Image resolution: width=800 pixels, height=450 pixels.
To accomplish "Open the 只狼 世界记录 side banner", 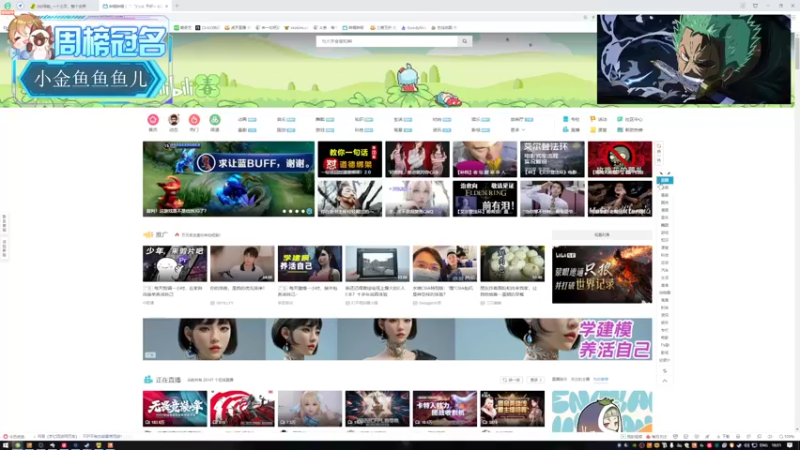I will [602, 274].
